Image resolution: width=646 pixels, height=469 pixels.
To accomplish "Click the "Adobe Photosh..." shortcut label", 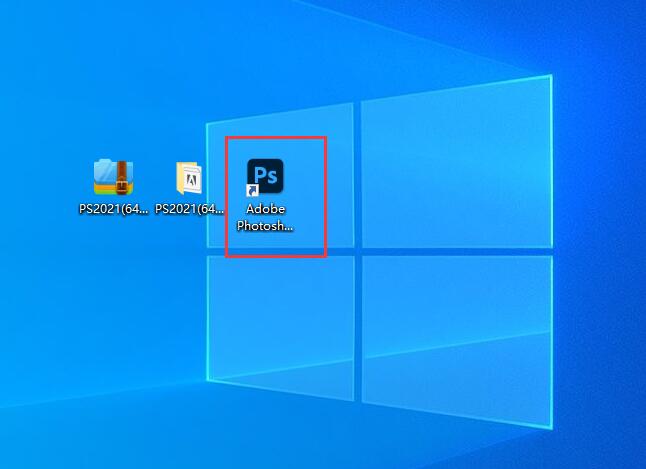I will click(265, 217).
